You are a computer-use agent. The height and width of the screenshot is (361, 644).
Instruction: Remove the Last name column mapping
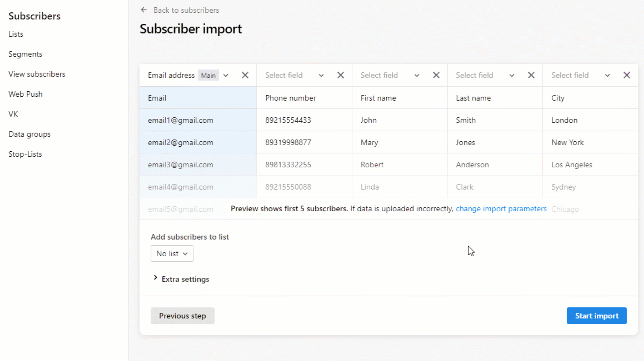click(531, 75)
